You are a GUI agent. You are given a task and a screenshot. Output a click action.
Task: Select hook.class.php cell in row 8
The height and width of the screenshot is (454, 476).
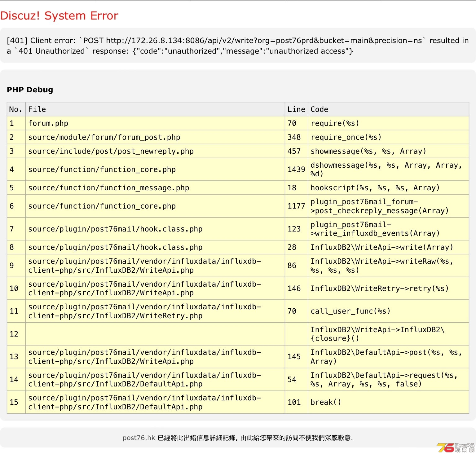tap(155, 247)
